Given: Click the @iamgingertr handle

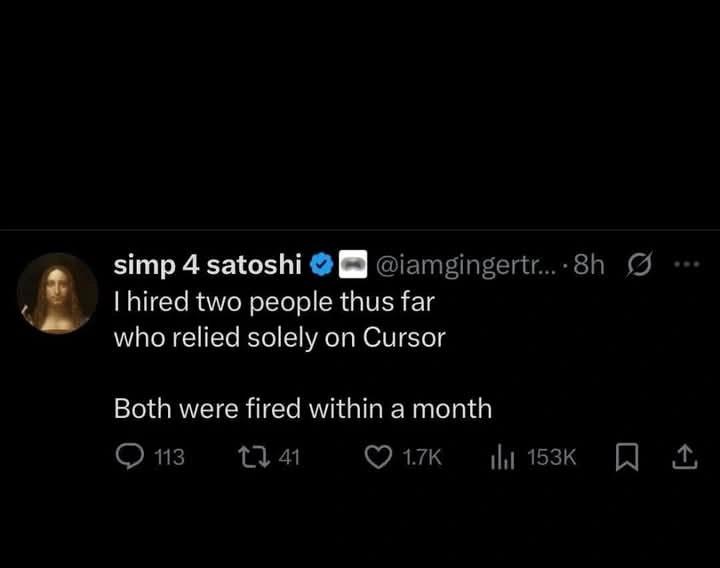Looking at the screenshot, I should pos(462,266).
